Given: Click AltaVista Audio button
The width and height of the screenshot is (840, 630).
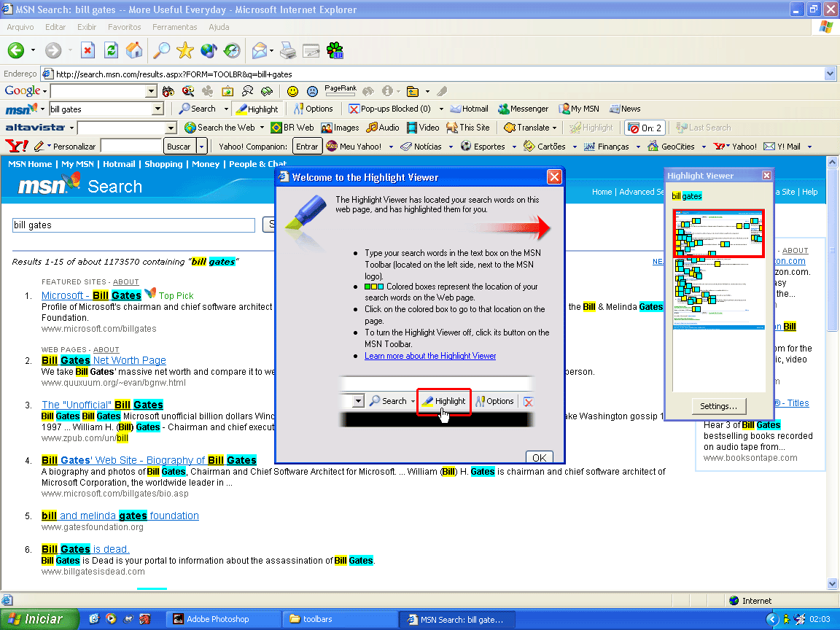Looking at the screenshot, I should coord(383,128).
